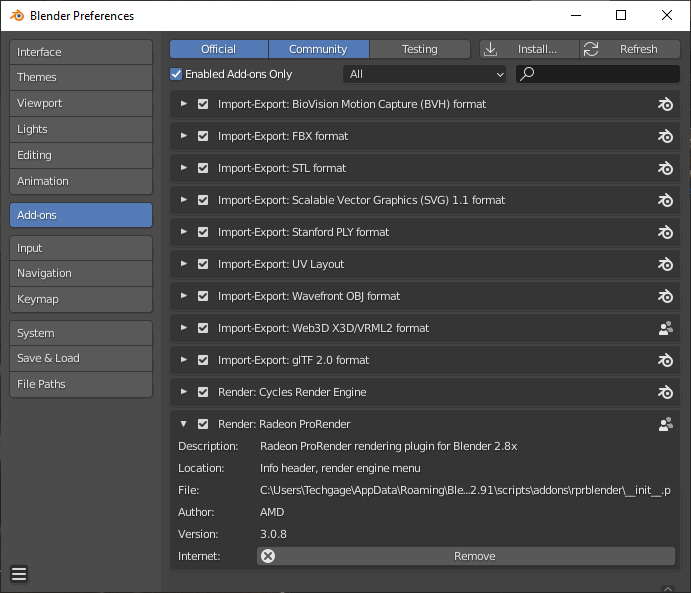Open the Lights preferences section

81,129
